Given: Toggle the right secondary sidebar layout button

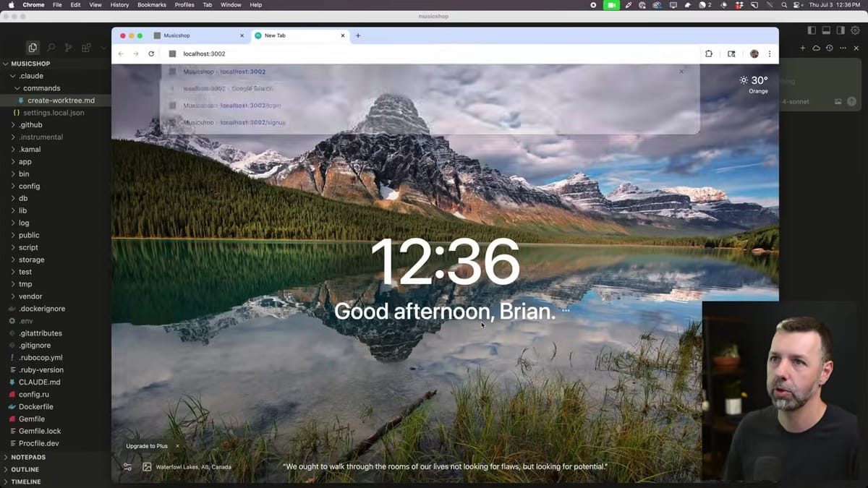Looking at the screenshot, I should point(840,30).
